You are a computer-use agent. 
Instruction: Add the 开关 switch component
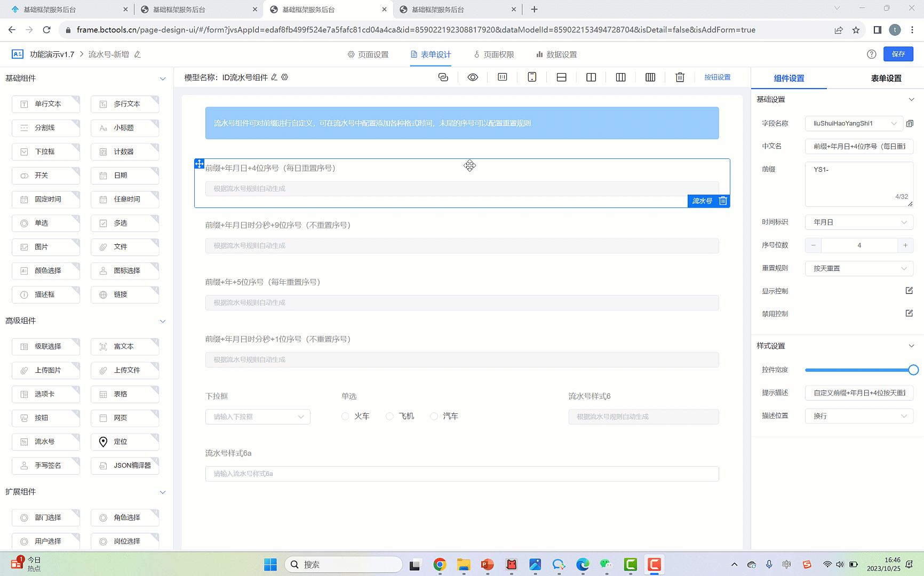pyautogui.click(x=46, y=175)
